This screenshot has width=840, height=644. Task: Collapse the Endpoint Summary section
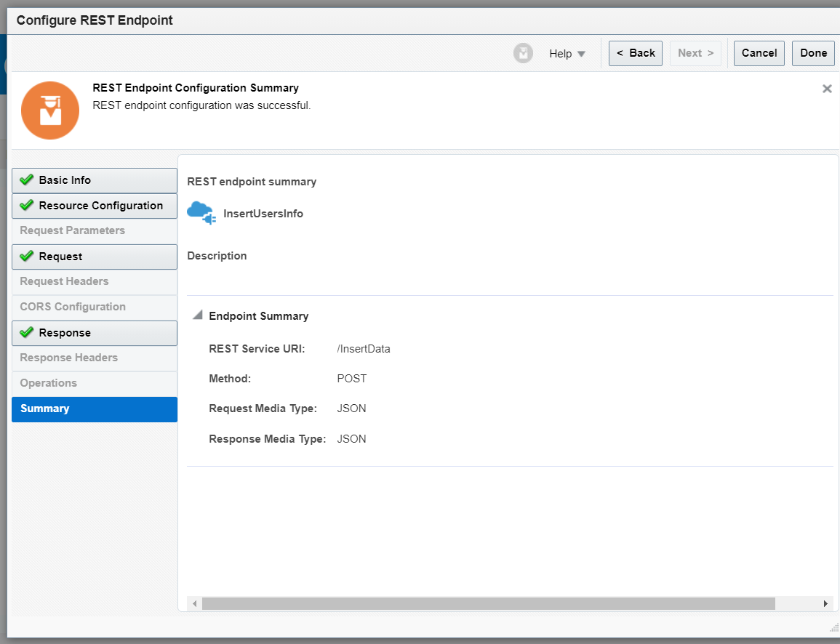[x=197, y=315]
